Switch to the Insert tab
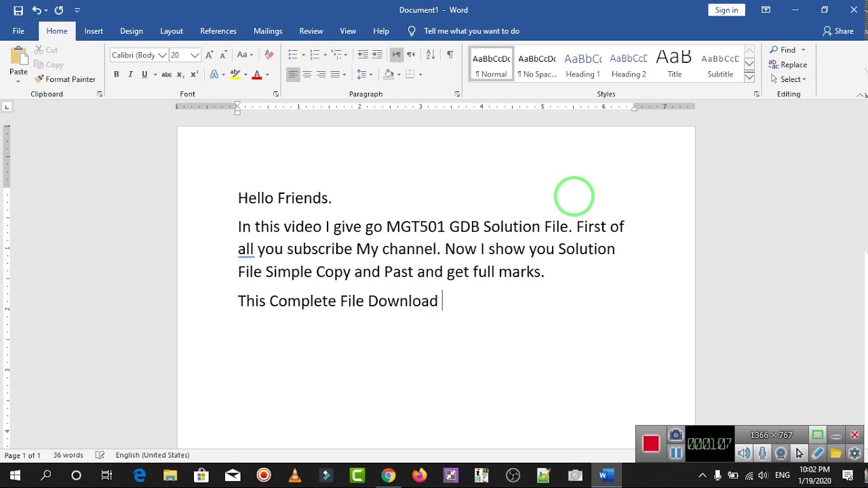Screen dimensions: 868x488 pyautogui.click(x=94, y=31)
